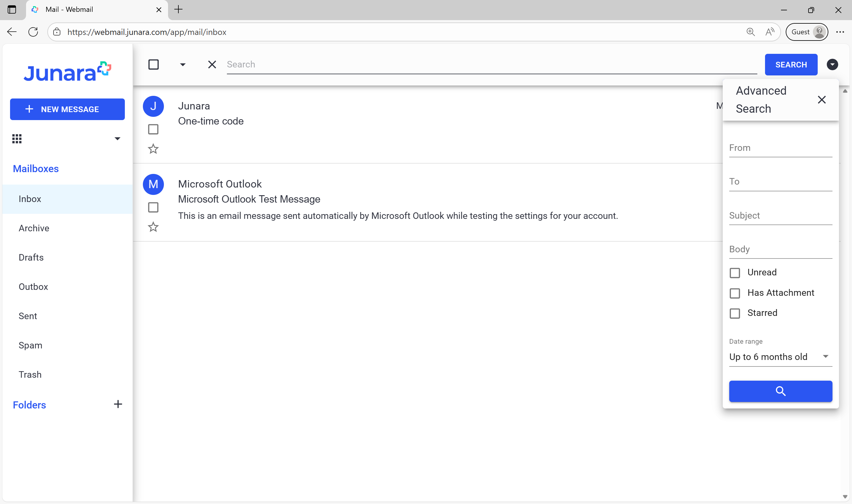Open the Microsoft Outlook Test Message email
This screenshot has width=852, height=504.
pos(249,199)
